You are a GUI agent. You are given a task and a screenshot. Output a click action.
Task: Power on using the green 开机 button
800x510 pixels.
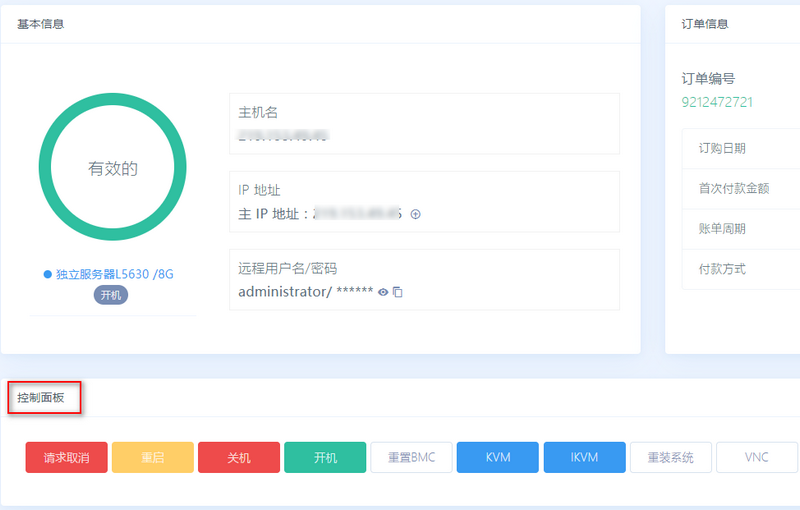pos(325,457)
